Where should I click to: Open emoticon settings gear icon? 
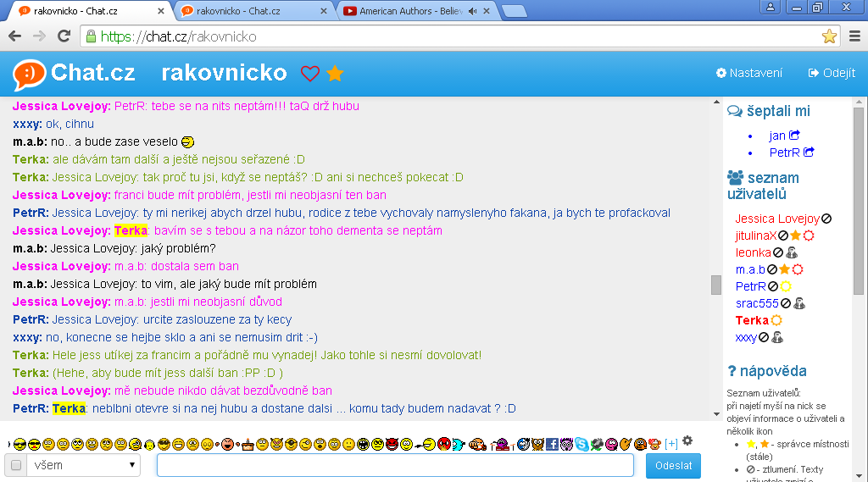pos(687,440)
